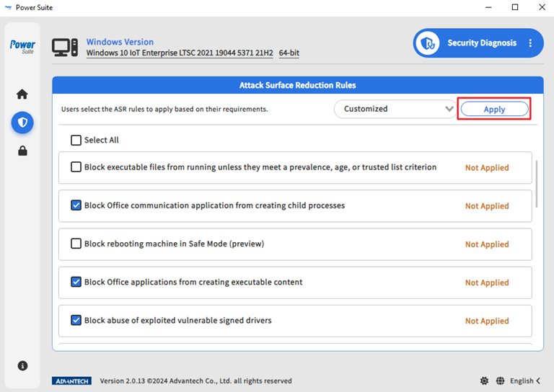Click the rules list vertical scrollbar

coord(537,182)
